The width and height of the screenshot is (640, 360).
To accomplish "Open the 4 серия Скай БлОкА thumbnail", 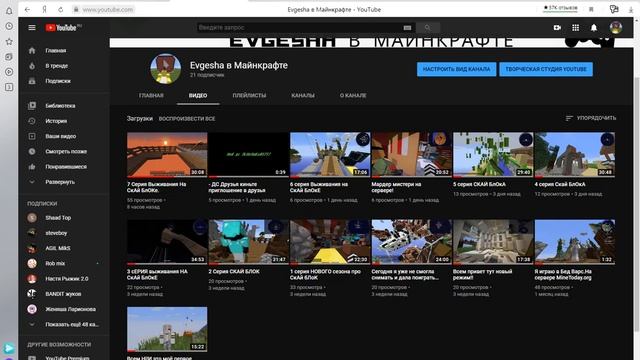I will coord(575,155).
